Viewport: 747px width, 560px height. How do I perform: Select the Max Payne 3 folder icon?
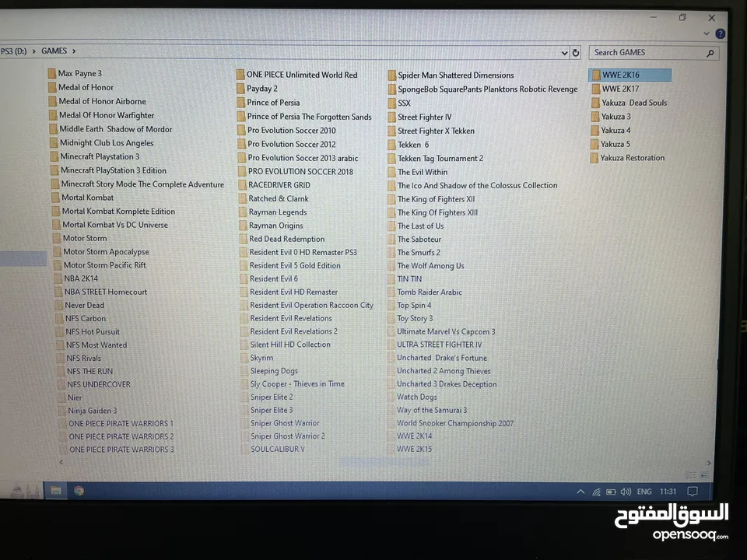(51, 73)
